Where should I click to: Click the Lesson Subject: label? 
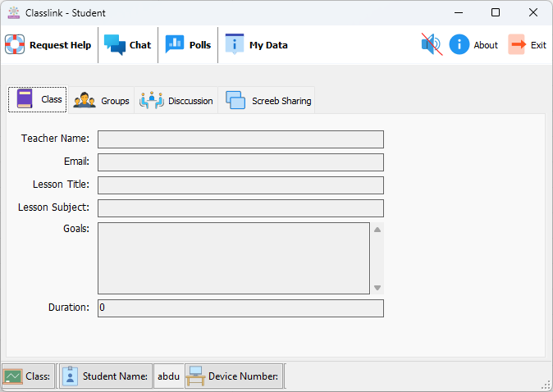[x=53, y=207]
